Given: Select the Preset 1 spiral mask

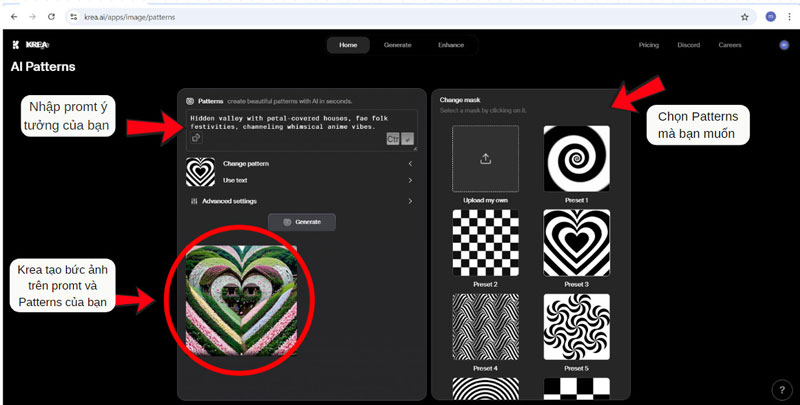Looking at the screenshot, I should (x=577, y=159).
